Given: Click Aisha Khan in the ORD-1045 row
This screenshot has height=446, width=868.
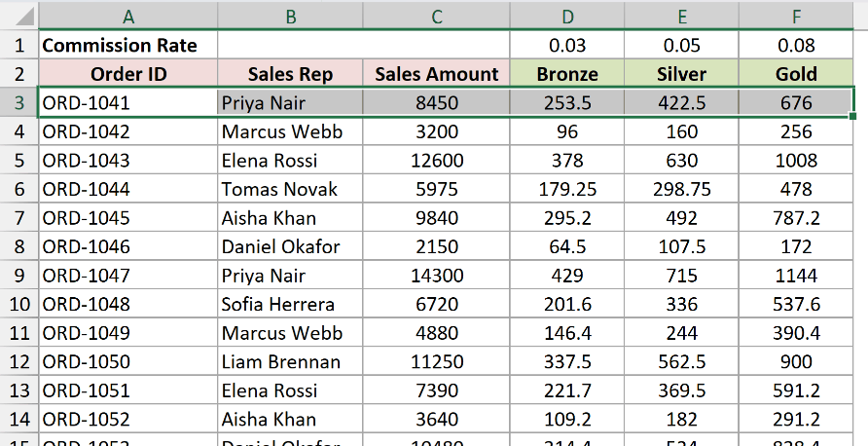Looking at the screenshot, I should click(291, 218).
